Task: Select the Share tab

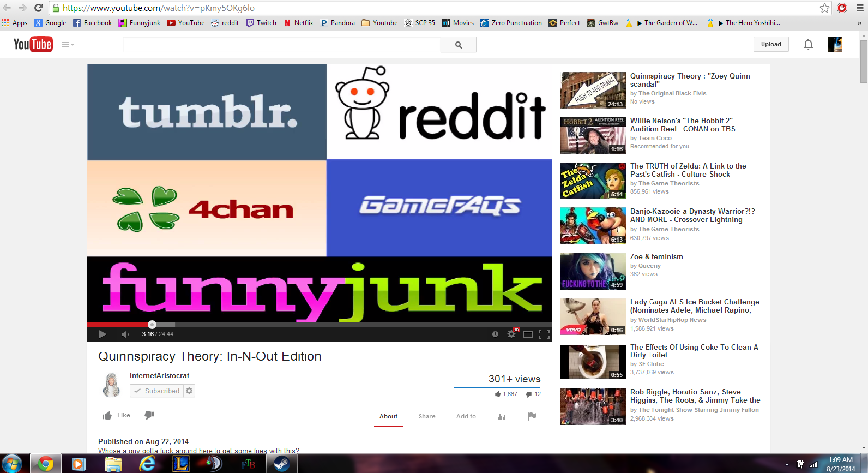Action: point(427,416)
